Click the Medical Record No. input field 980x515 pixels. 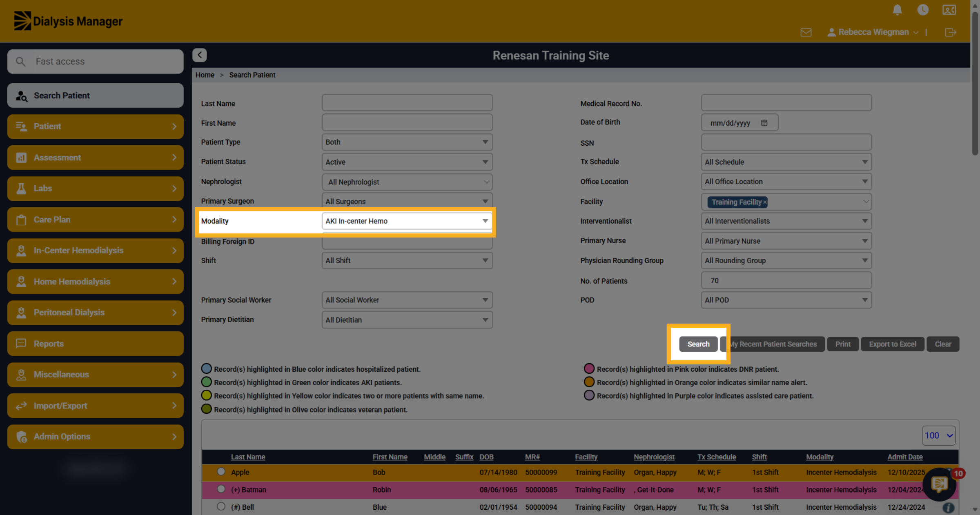786,103
